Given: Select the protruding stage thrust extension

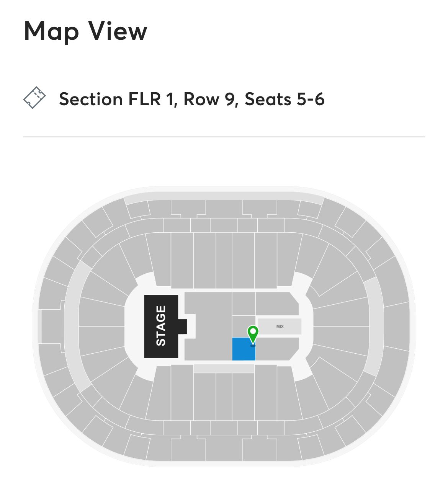Looking at the screenshot, I should [x=183, y=326].
